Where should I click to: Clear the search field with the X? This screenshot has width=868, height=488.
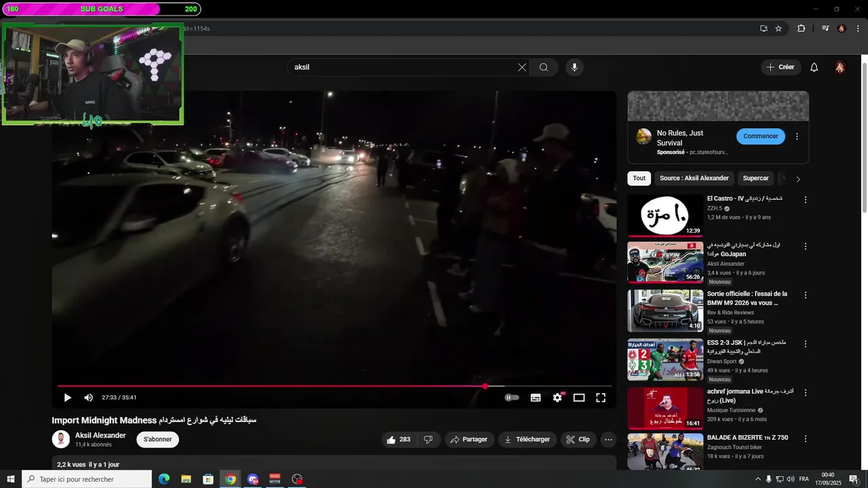(x=522, y=67)
